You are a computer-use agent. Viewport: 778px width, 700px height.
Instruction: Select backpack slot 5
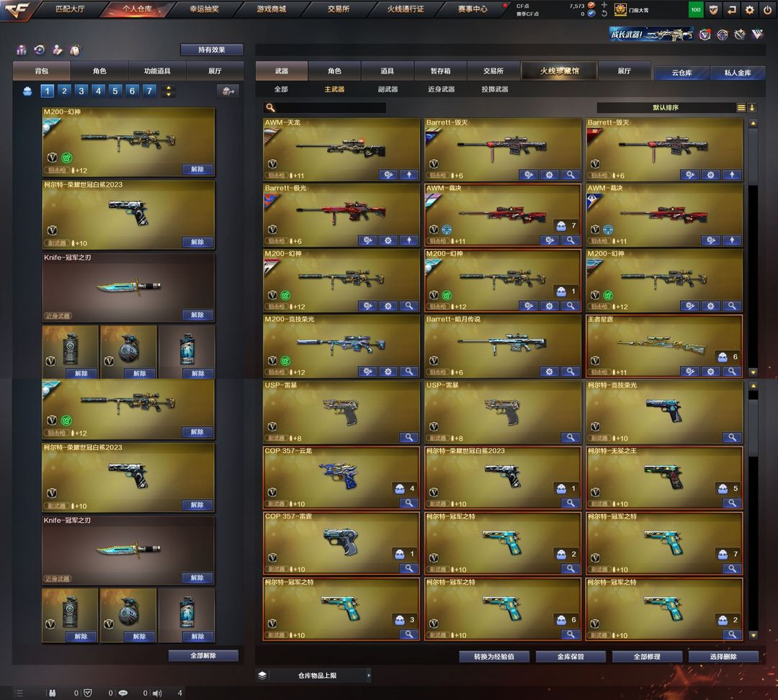[115, 91]
